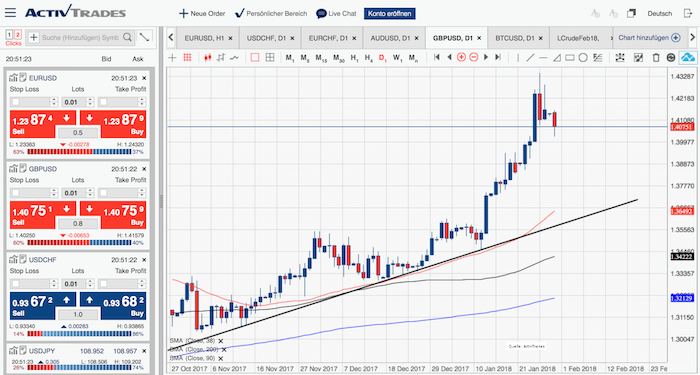Screen dimensions: 700x375
Task: Select four-pane chart layout icon
Action: 270,57
